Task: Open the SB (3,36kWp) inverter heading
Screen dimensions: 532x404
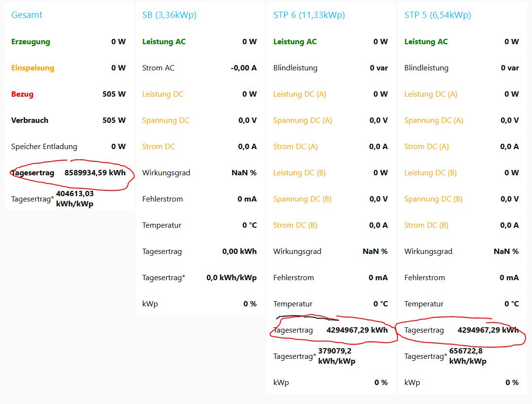Action: click(169, 15)
